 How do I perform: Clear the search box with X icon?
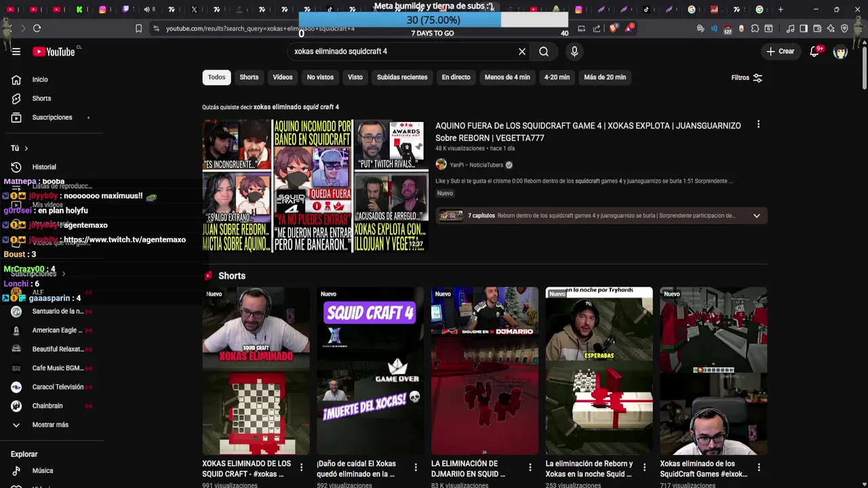[522, 52]
